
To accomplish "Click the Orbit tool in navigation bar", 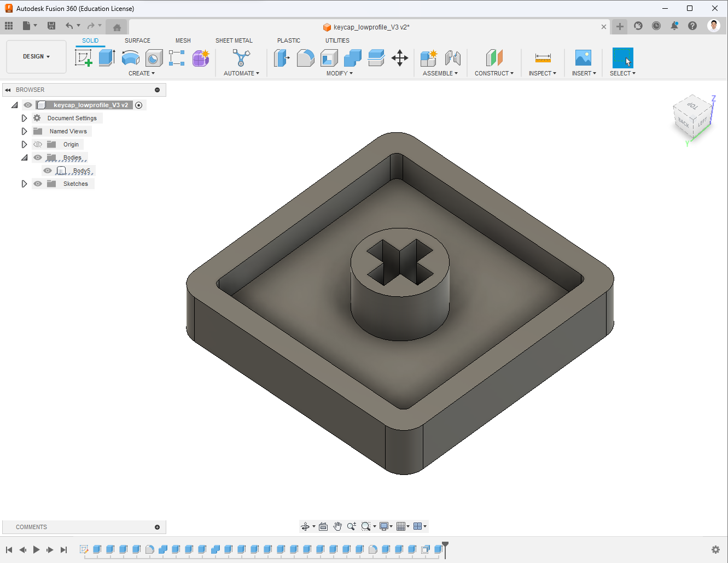I will pyautogui.click(x=305, y=526).
